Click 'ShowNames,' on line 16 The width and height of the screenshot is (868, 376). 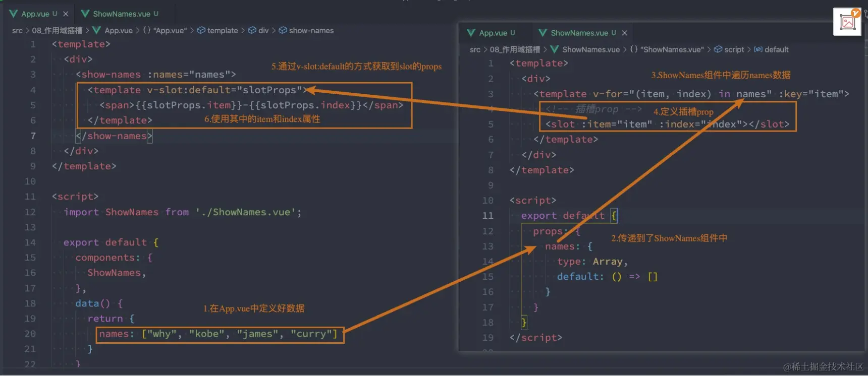click(117, 273)
